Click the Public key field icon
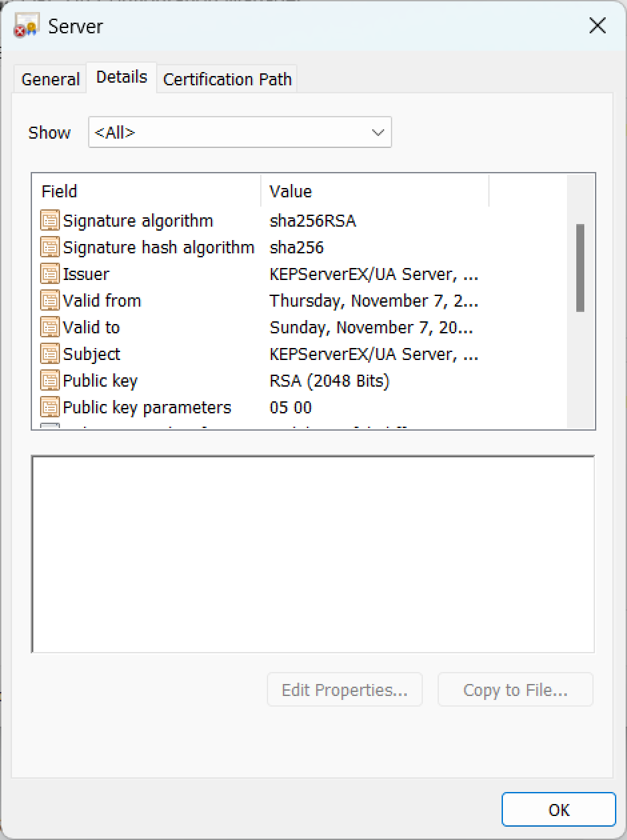This screenshot has height=840, width=627. pos(50,381)
